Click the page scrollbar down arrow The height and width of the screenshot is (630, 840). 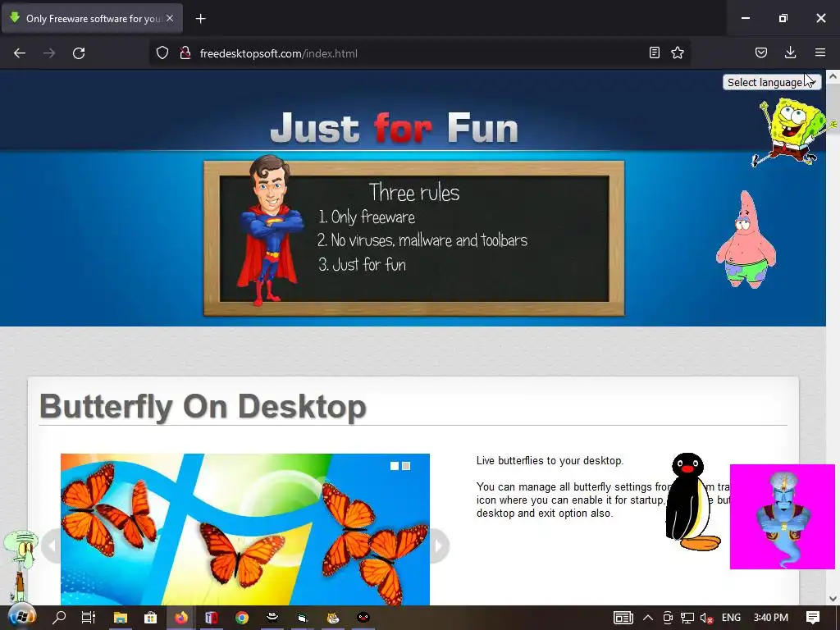(x=833, y=598)
